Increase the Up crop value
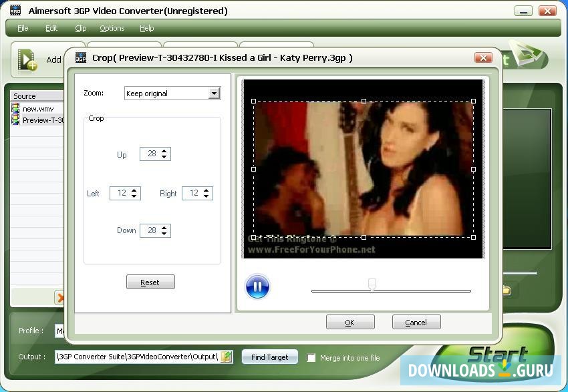 tap(164, 150)
